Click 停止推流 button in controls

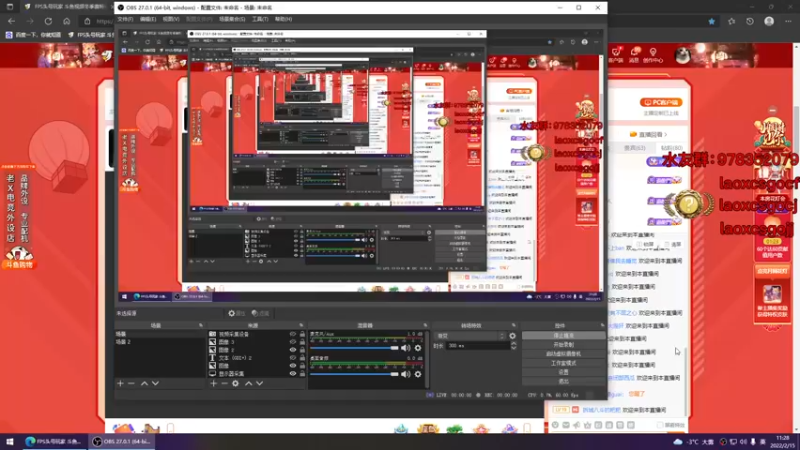tap(563, 336)
